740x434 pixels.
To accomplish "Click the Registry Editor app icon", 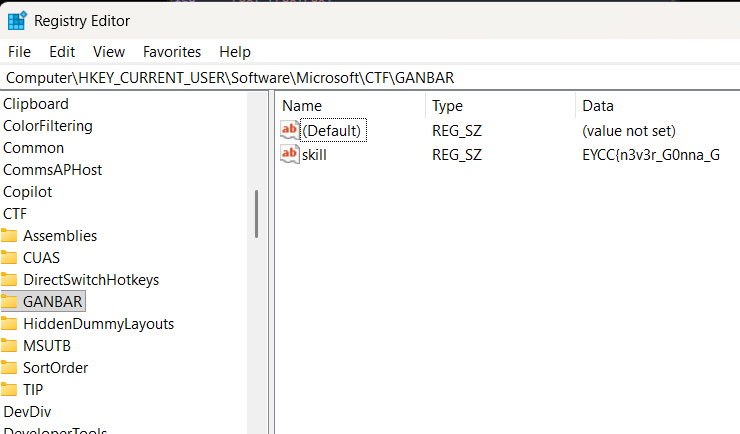I will tap(17, 21).
